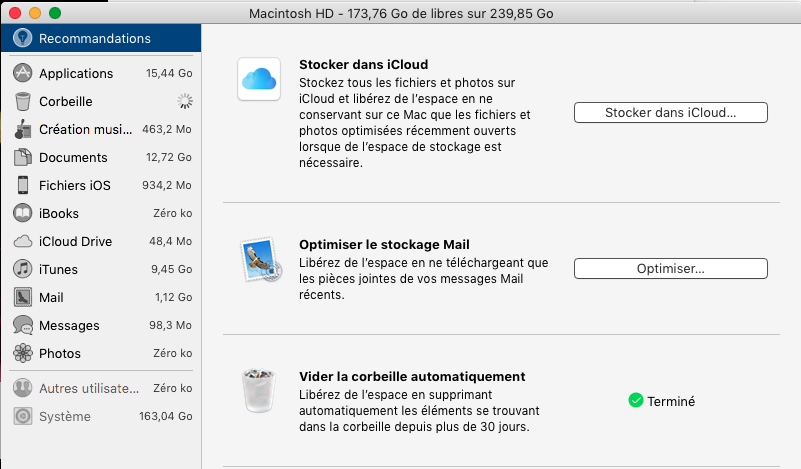The width and height of the screenshot is (801, 469).
Task: Click the green zoom window button
Action: (x=54, y=14)
